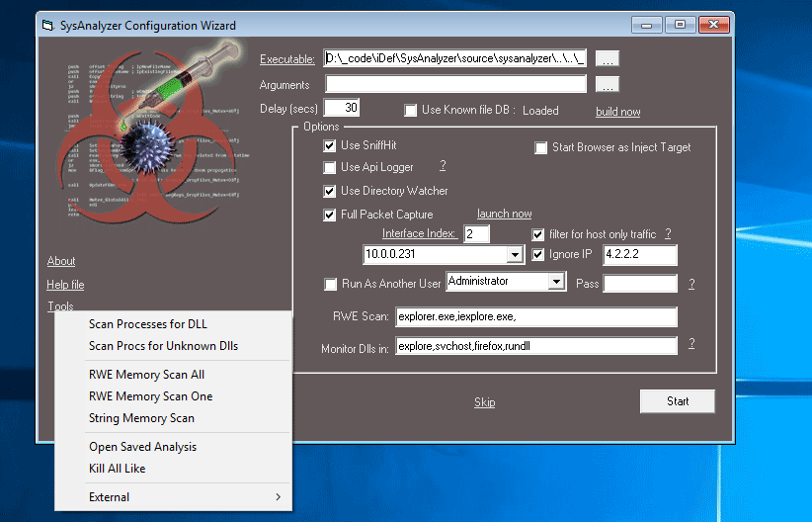Open help question mark beside host only traffic
812x522 pixels.
[668, 233]
